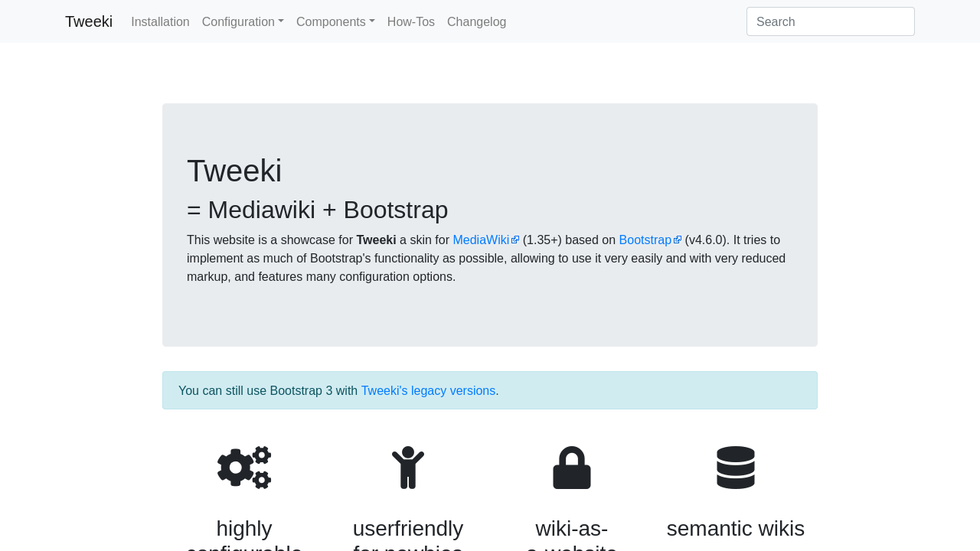980x551 pixels.
Task: Open the How-Tos page
Action: [411, 21]
